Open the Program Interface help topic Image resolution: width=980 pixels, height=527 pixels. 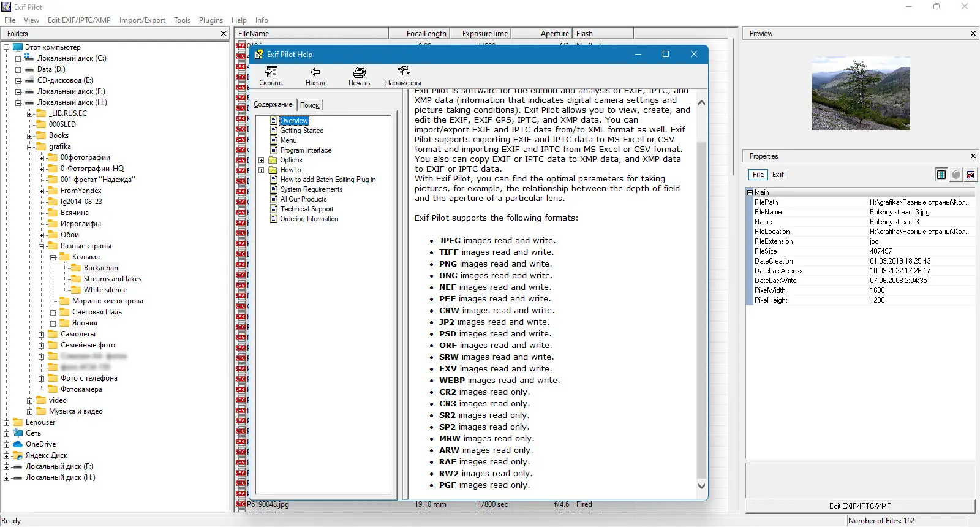[x=306, y=150]
